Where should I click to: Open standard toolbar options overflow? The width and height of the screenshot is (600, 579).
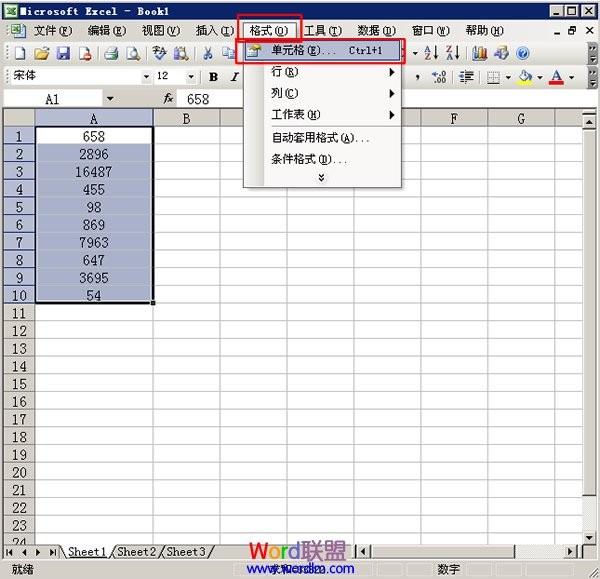pos(592,53)
